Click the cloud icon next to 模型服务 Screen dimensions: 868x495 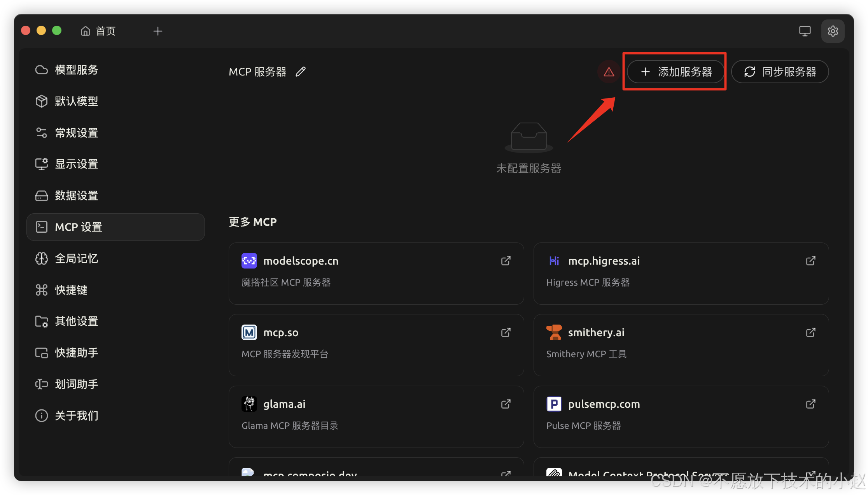pyautogui.click(x=42, y=70)
